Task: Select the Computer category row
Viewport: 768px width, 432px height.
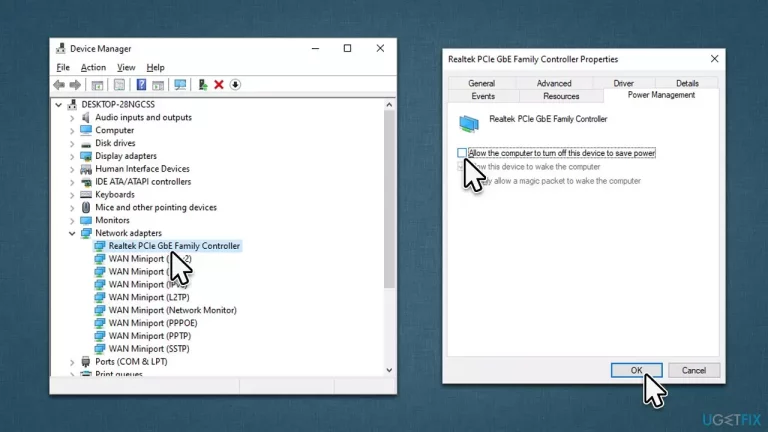Action: 114,130
